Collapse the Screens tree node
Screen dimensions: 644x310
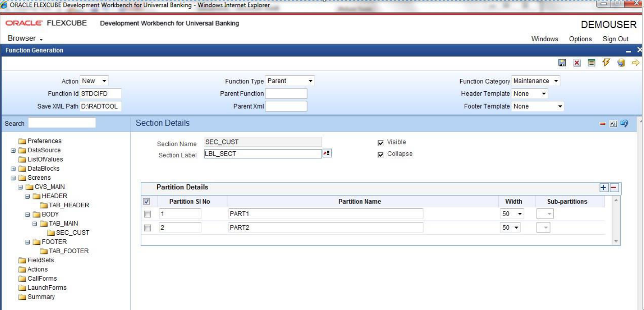[x=13, y=178]
